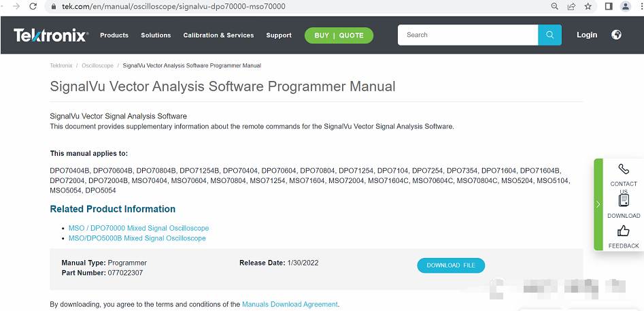Click the magnifier search button

click(549, 35)
